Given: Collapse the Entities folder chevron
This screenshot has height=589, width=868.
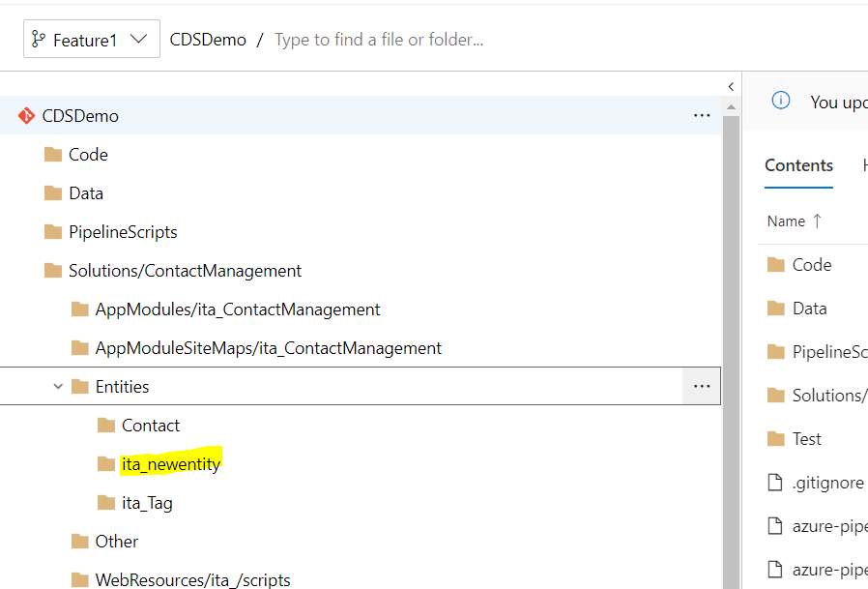Looking at the screenshot, I should point(58,386).
